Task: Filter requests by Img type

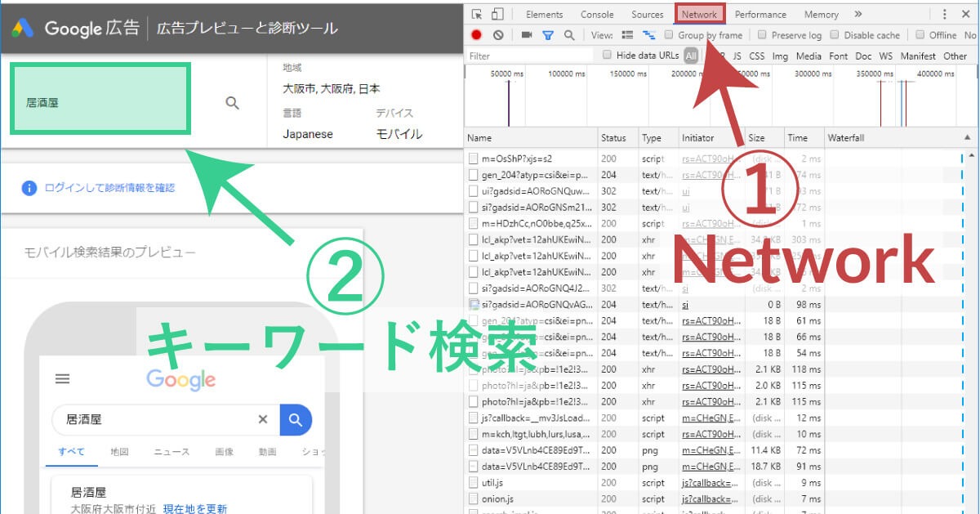Action: (780, 56)
